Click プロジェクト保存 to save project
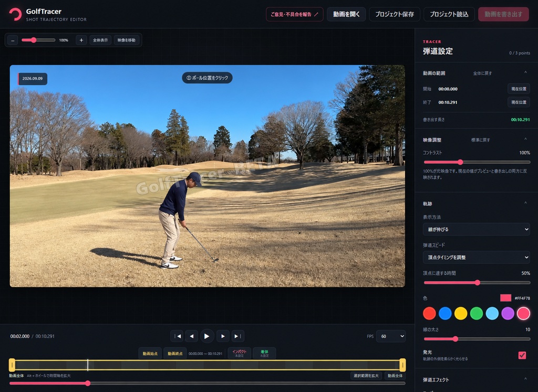 point(395,14)
